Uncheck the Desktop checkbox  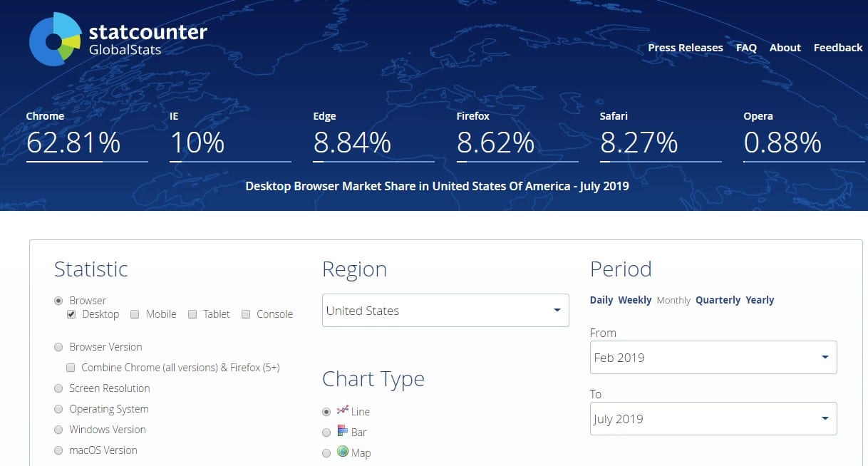point(71,314)
